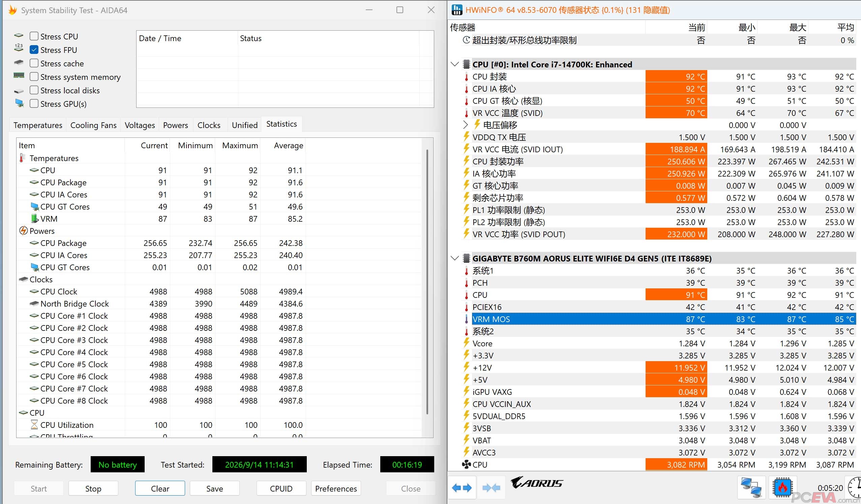The height and width of the screenshot is (504, 861).
Task: Click the Statistics list vertical scrollbar
Action: click(x=427, y=282)
